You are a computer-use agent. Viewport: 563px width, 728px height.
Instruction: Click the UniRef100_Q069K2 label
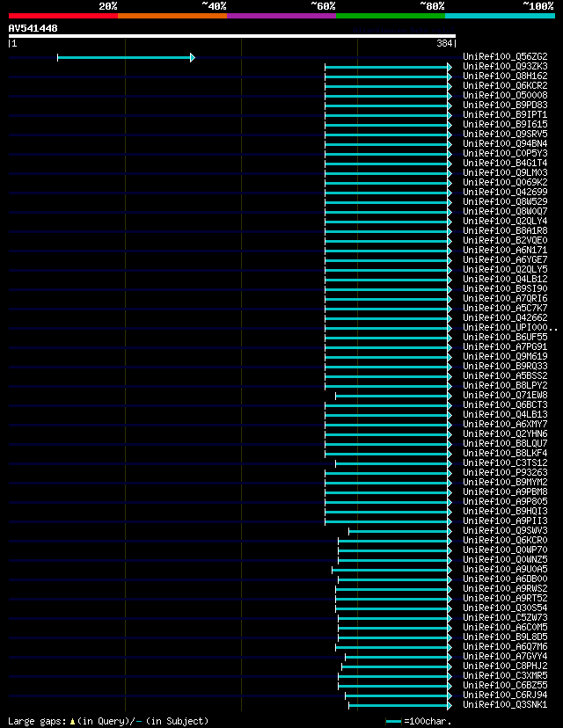point(505,183)
